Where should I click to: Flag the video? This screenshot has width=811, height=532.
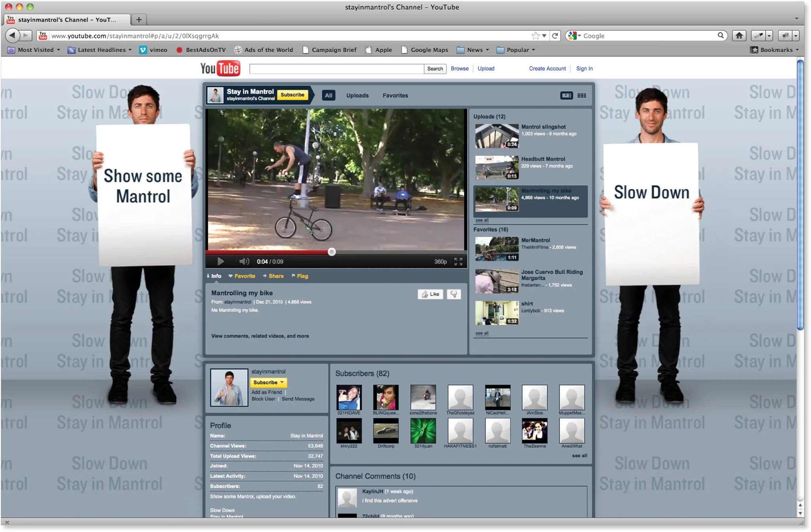pos(300,276)
